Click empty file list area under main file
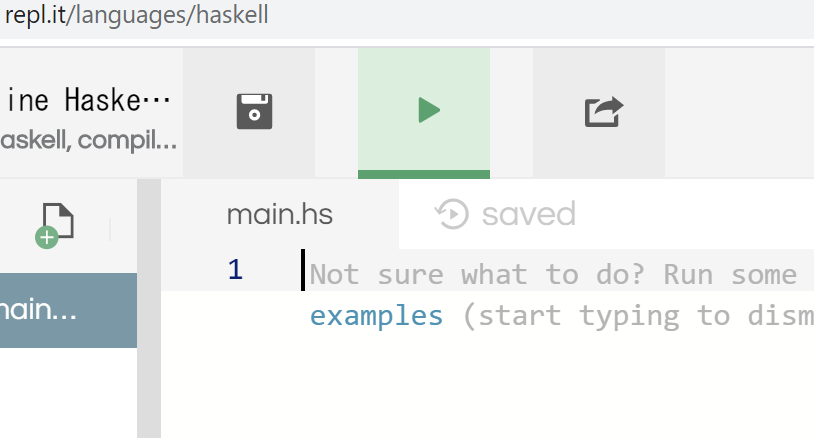 click(x=69, y=393)
